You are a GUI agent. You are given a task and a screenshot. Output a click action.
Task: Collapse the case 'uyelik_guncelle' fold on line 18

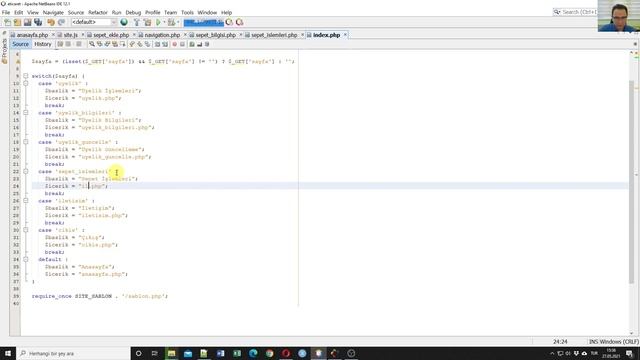(x=26, y=142)
